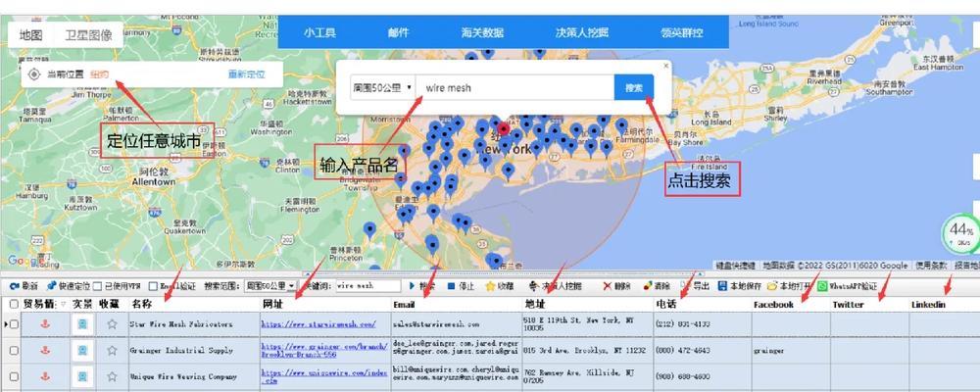This screenshot has width=980, height=392.
Task: Open the 领英群控 menu
Action: (681, 33)
